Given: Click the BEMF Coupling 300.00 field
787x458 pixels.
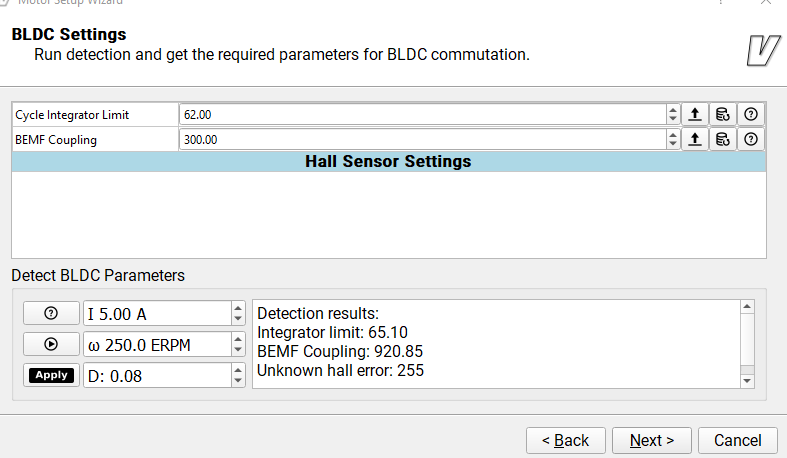Looking at the screenshot, I should [x=423, y=139].
